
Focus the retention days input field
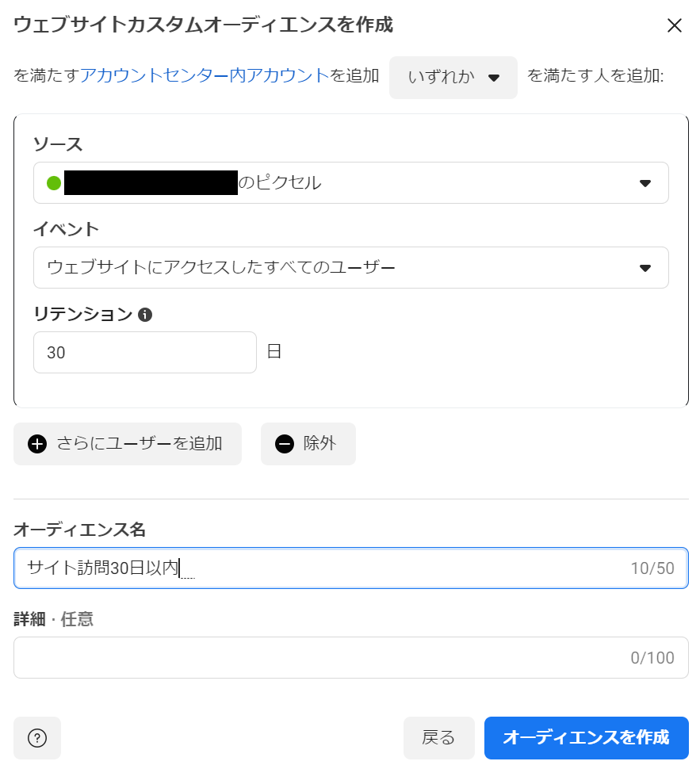[145, 352]
